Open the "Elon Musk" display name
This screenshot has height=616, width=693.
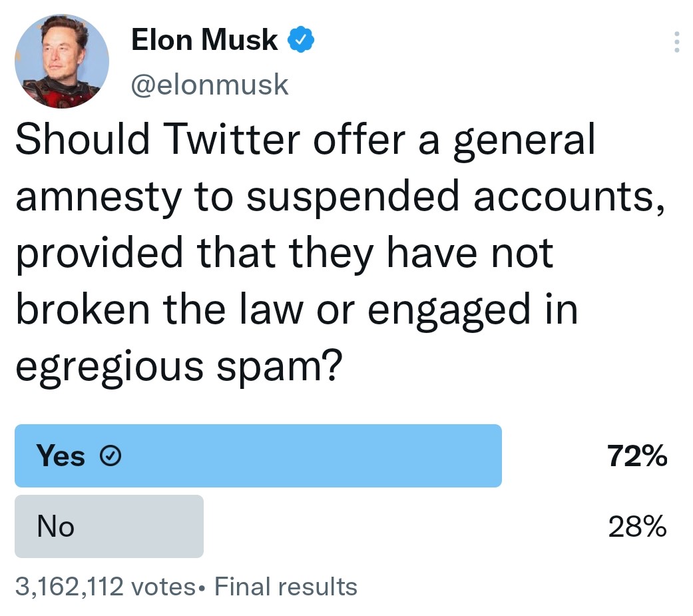coord(204,41)
